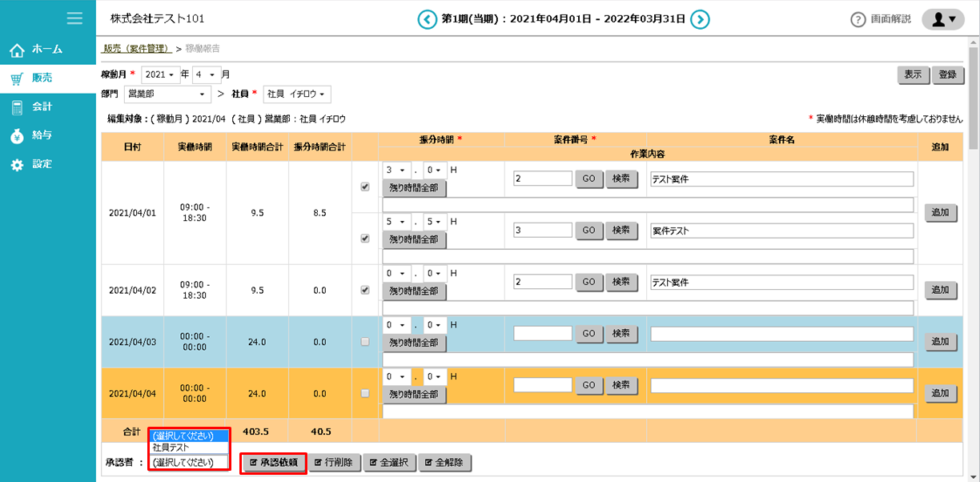Go to next fiscal period arrow
Image resolution: width=980 pixels, height=482 pixels.
700,18
